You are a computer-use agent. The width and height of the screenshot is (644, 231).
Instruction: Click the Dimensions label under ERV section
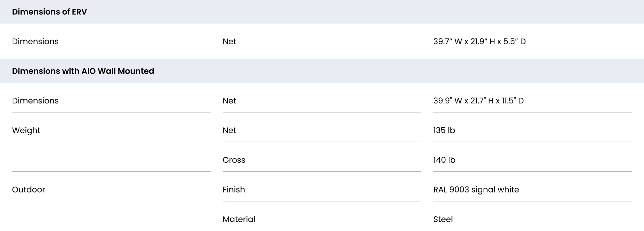[35, 42]
